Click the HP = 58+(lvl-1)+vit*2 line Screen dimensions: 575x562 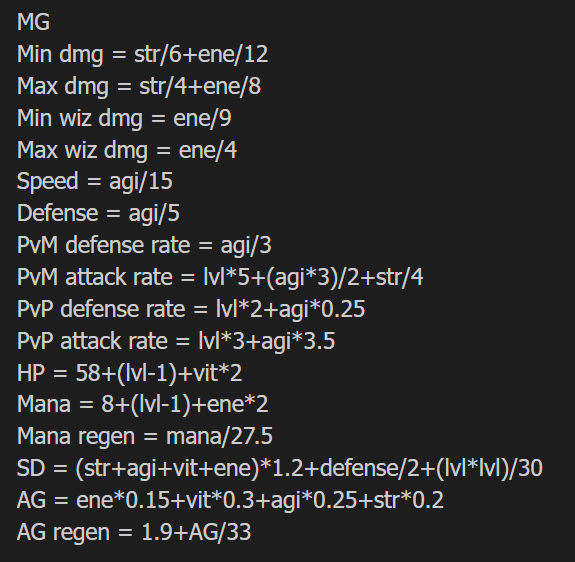coord(129,373)
